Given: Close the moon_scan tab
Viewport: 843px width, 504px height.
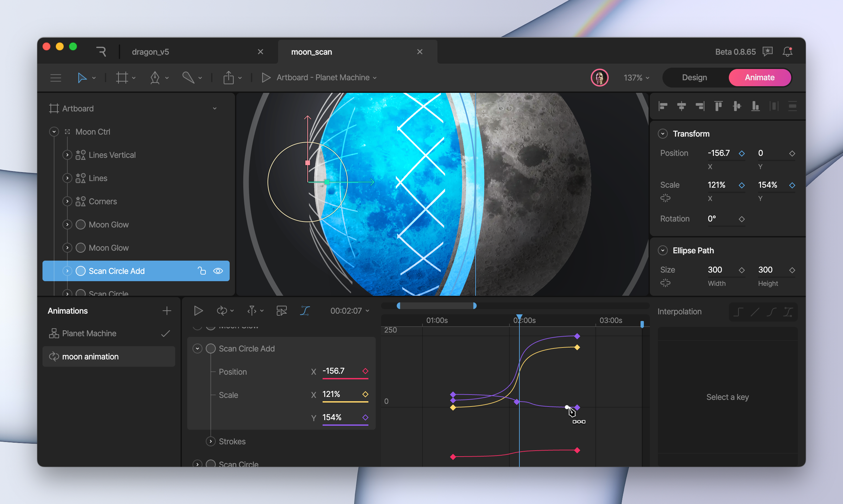Looking at the screenshot, I should pos(420,52).
